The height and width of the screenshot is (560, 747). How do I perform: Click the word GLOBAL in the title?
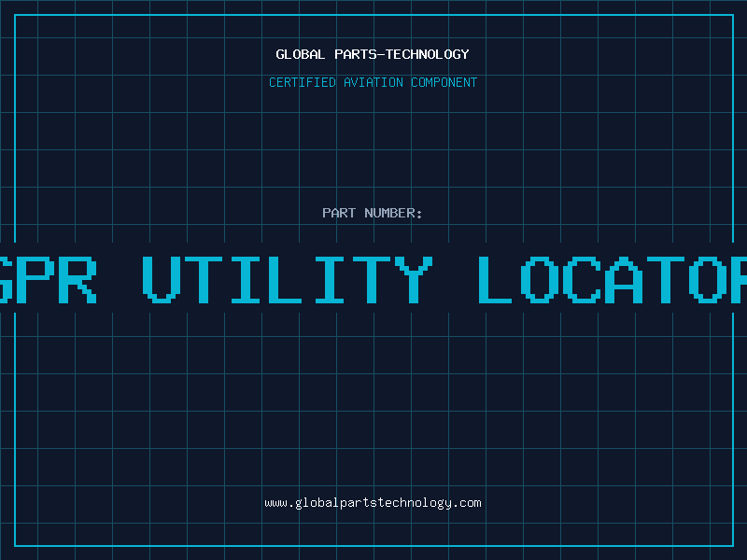pyautogui.click(x=300, y=54)
